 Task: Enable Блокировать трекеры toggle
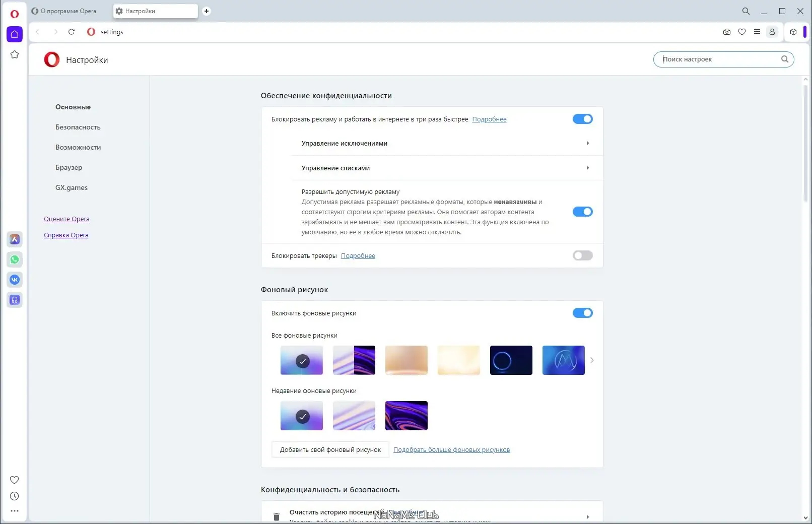[582, 255]
